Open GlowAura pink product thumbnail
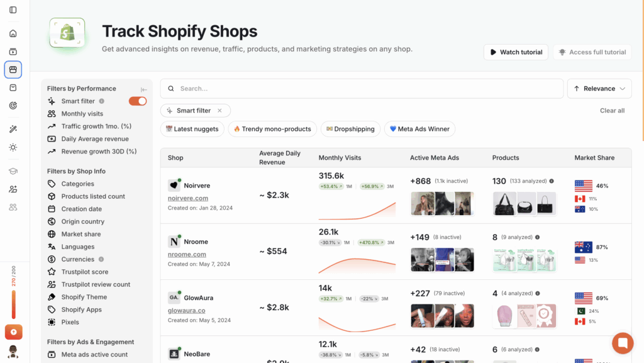644x363 pixels. [x=504, y=316]
